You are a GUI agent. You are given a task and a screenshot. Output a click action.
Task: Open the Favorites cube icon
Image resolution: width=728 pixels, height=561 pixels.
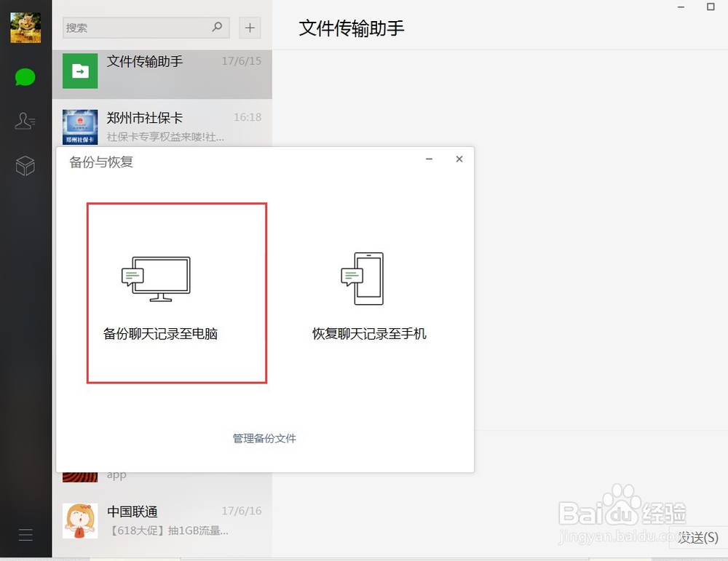point(25,166)
